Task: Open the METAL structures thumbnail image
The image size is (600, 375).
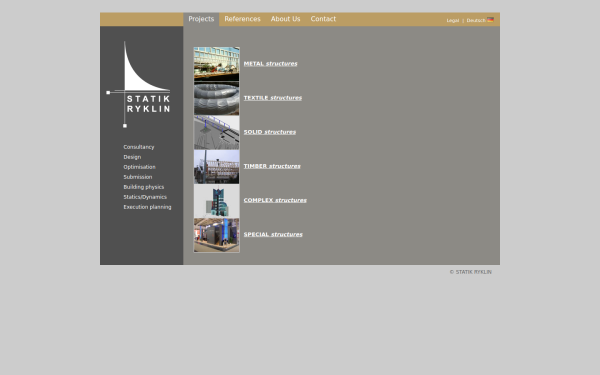Action: pyautogui.click(x=217, y=64)
